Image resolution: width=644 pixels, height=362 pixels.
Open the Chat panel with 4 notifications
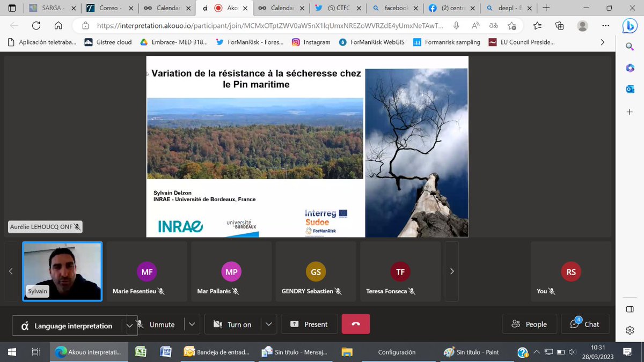[x=584, y=324]
